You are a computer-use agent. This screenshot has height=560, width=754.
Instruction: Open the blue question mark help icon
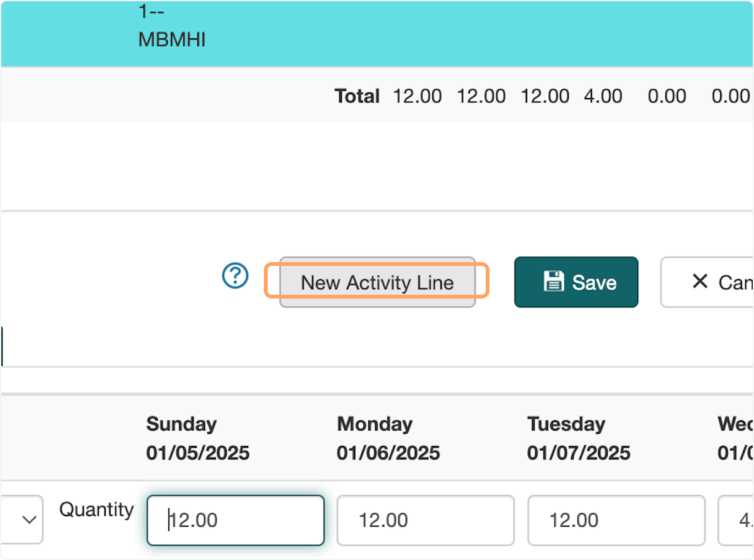(234, 275)
